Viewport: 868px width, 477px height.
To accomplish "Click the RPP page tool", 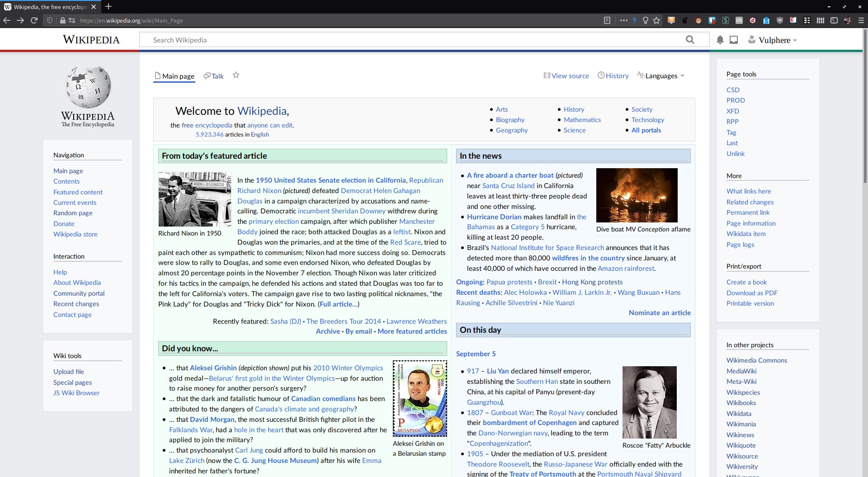I will click(732, 122).
